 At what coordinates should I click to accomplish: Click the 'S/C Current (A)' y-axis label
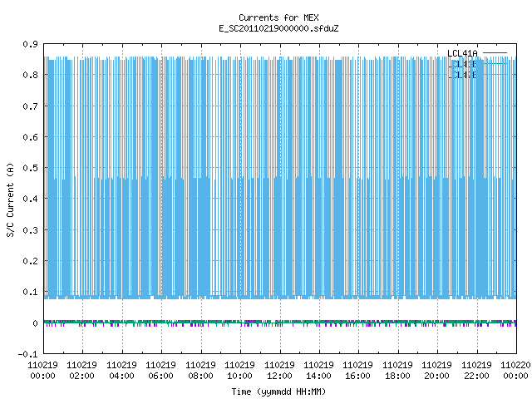coord(11,200)
